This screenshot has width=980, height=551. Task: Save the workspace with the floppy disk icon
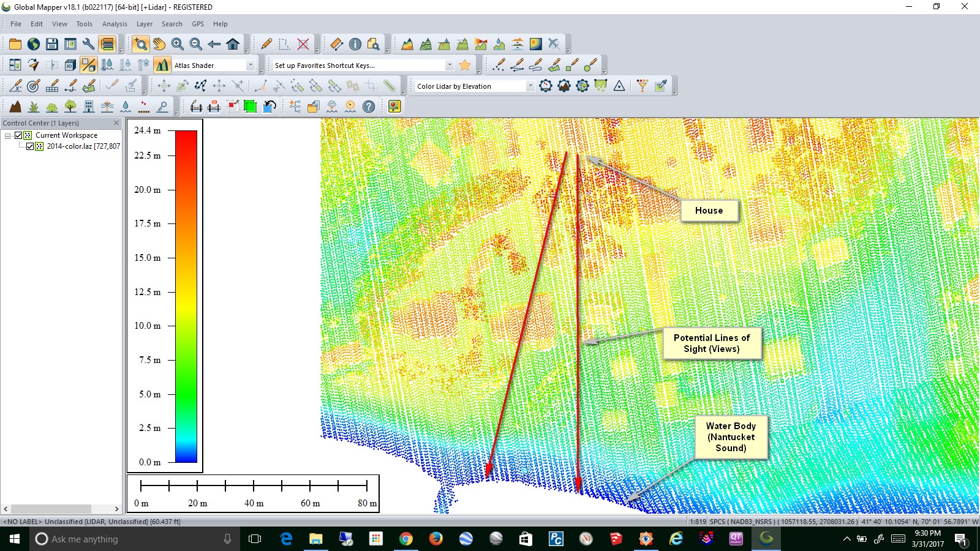pos(52,44)
